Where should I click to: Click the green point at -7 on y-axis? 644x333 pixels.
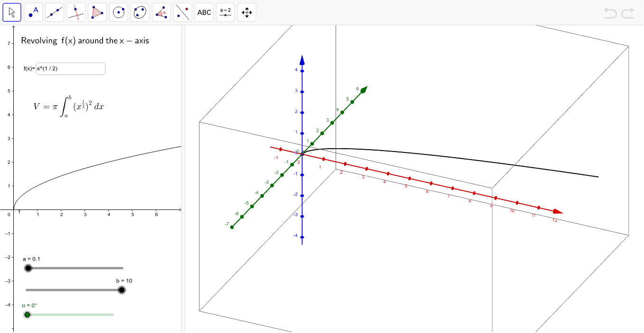tap(232, 227)
